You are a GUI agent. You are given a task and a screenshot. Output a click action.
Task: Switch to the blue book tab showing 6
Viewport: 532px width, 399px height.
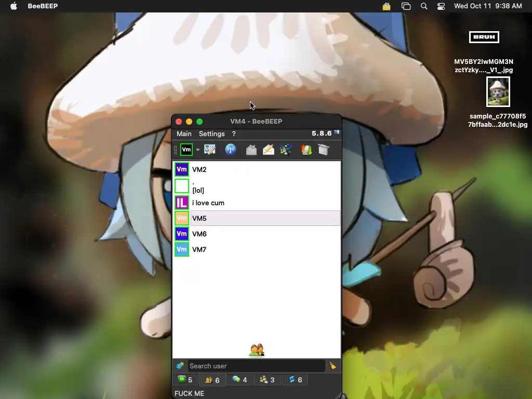coord(295,380)
